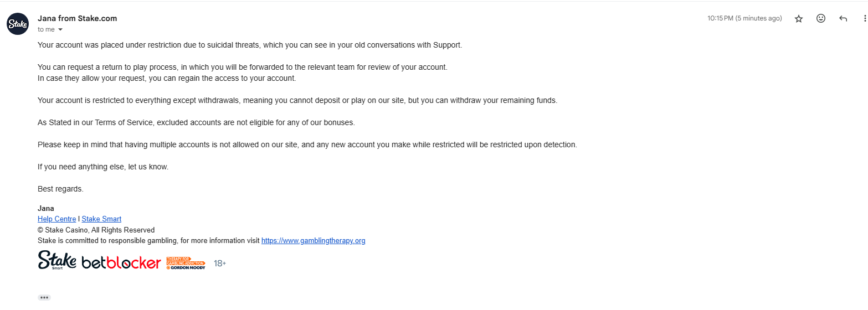Click the Stake sender avatar
The image size is (868, 310).
click(x=18, y=24)
